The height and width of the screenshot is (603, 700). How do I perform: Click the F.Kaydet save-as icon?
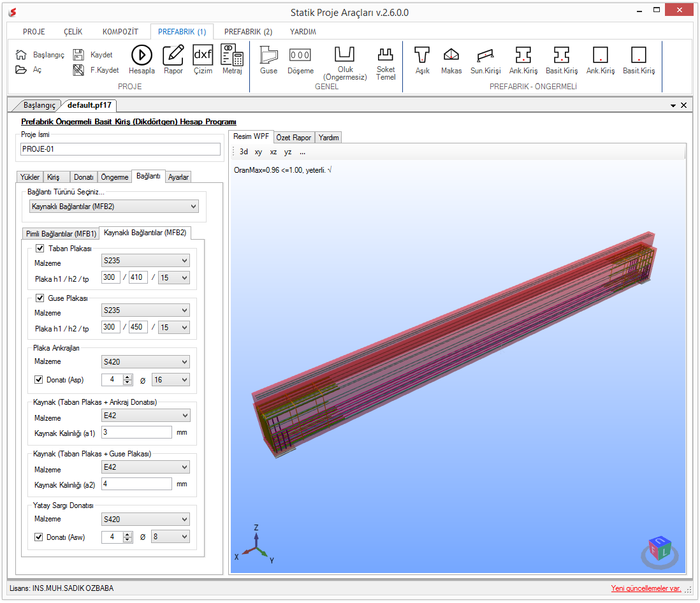click(78, 69)
